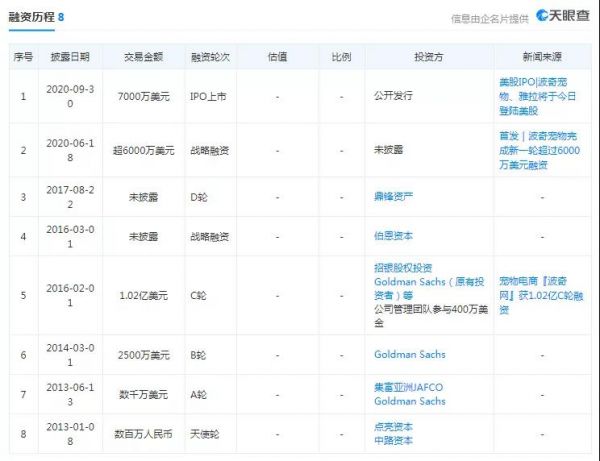
Task: Select the IPO上市 round cell
Action: 208,96
